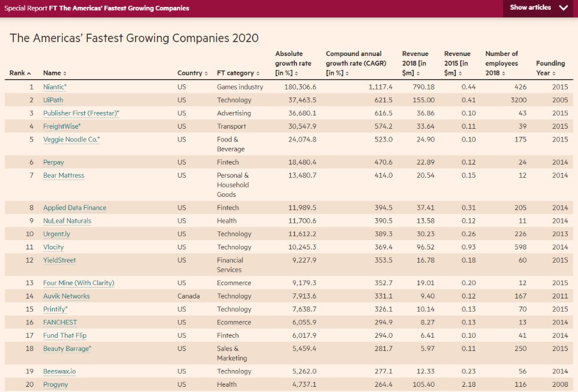Image resolution: width=578 pixels, height=392 pixels.
Task: Click the page title The Americas' Fastest Growing Companies 2020
Action: pos(134,38)
